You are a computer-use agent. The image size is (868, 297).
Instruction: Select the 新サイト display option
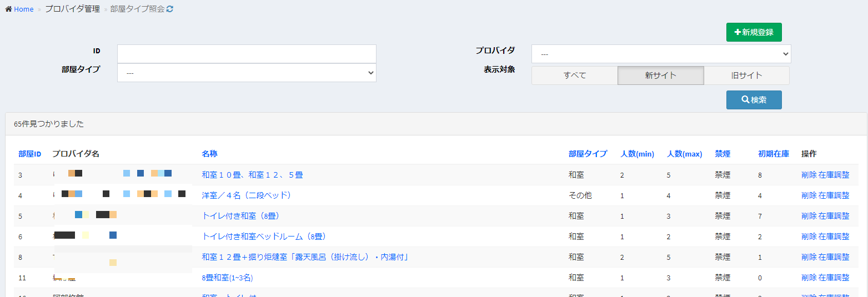coord(661,75)
